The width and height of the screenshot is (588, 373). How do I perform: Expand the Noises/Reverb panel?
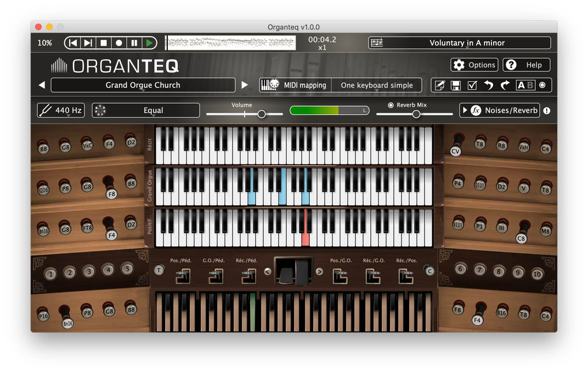499,110
